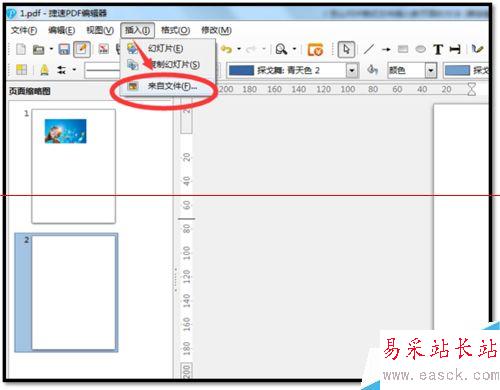The image size is (500, 390).
Task: Click the 页面缩略图 panel header
Action: click(x=29, y=91)
